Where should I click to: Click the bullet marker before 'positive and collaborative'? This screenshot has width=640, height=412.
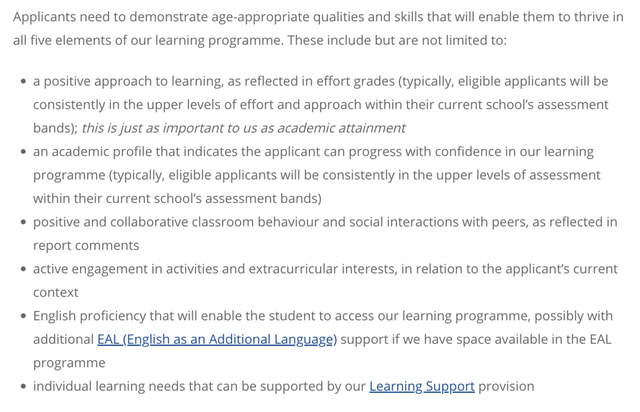point(23,223)
